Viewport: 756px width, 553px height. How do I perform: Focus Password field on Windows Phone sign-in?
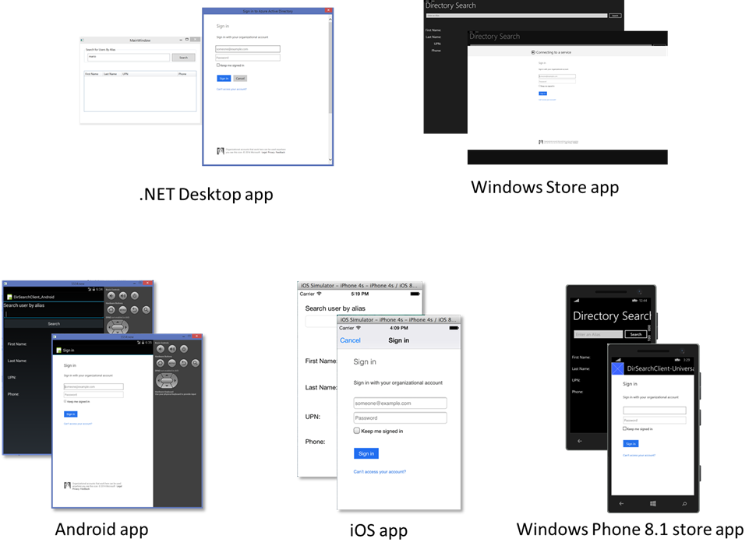654,420
